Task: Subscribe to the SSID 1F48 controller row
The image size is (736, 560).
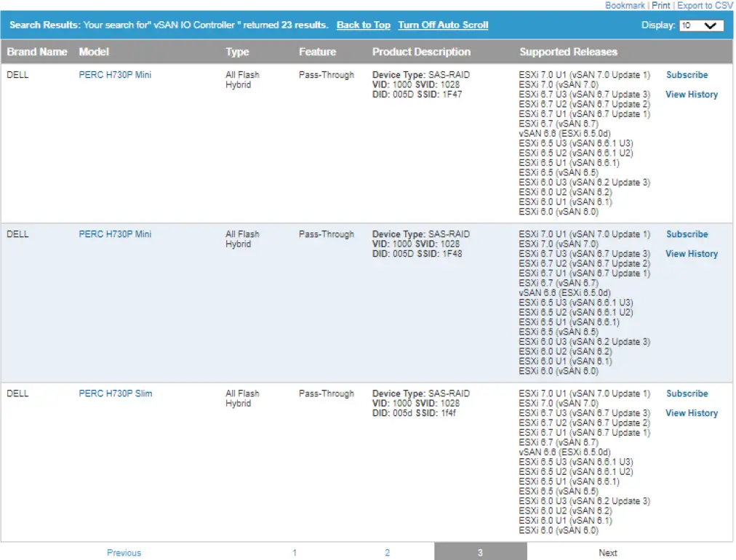Action: (x=687, y=234)
